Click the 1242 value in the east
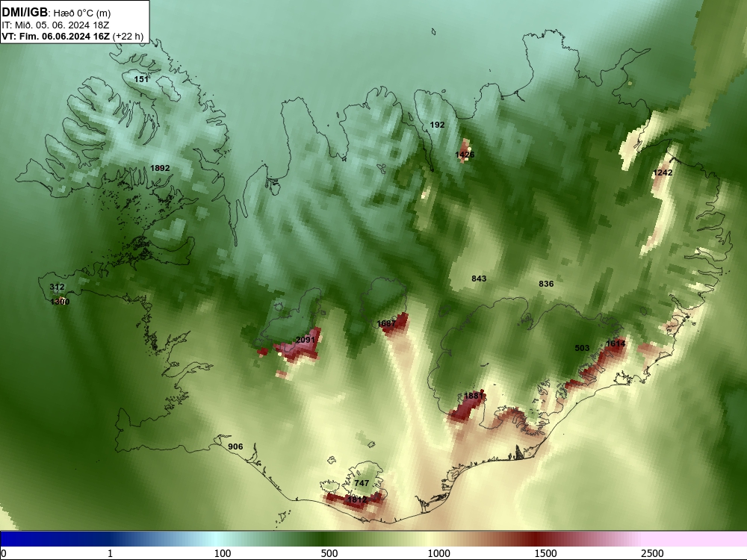747x560 pixels. [663, 172]
